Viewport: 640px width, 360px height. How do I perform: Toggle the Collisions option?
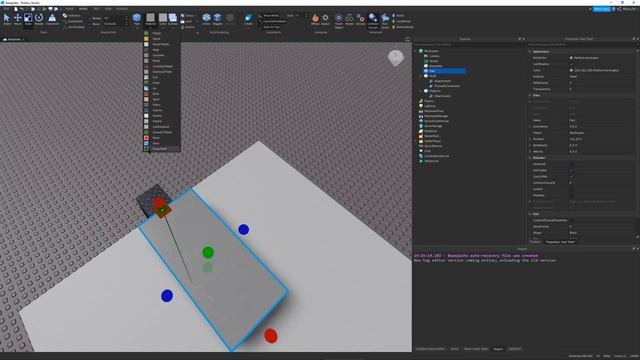72,16
